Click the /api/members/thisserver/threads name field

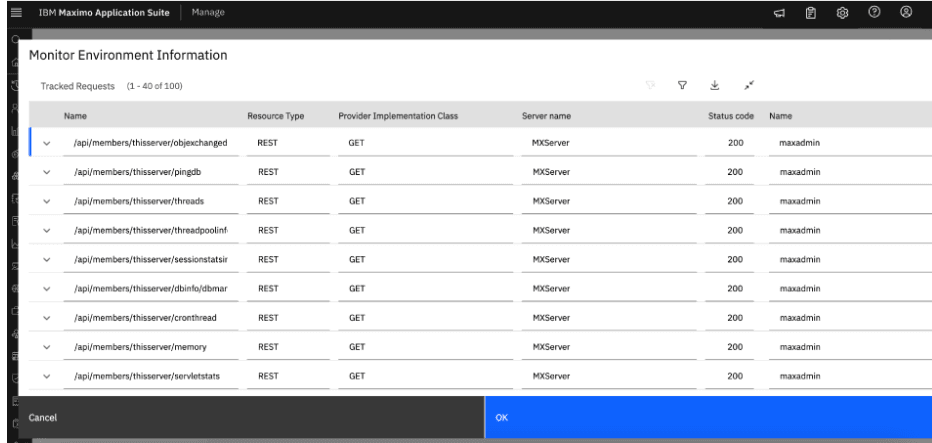point(151,202)
